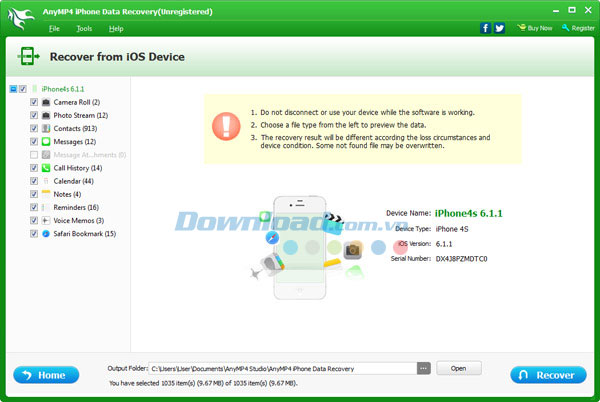Click the Call History phone icon
This screenshot has height=402, width=600.
(x=46, y=168)
